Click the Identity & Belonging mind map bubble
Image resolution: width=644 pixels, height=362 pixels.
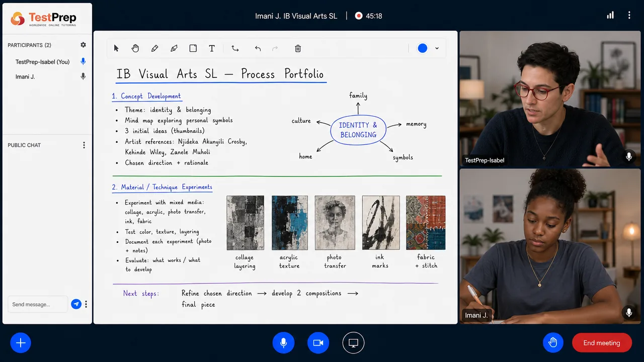click(x=358, y=130)
